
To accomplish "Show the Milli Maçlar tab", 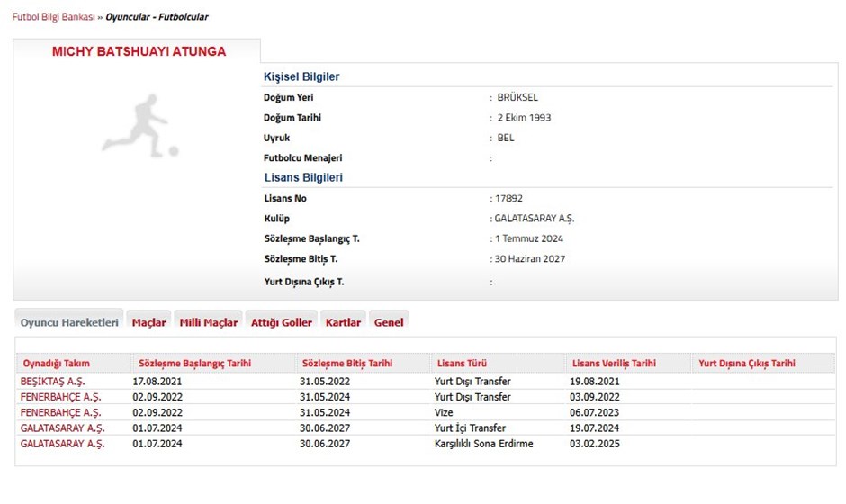I will 209,322.
